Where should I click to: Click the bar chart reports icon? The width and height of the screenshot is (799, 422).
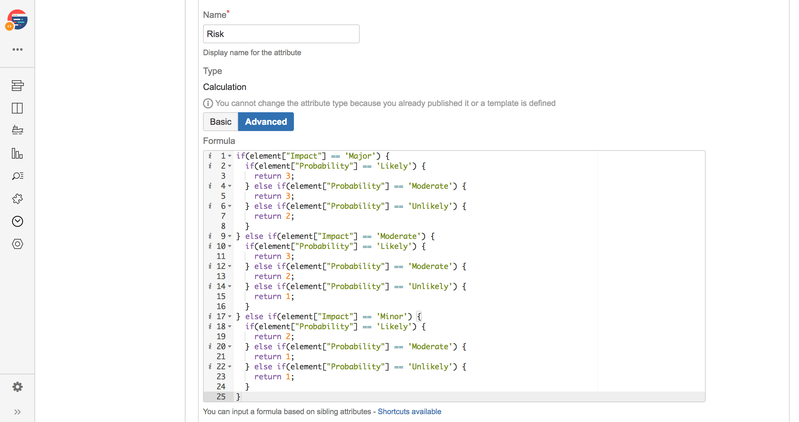[x=17, y=153]
